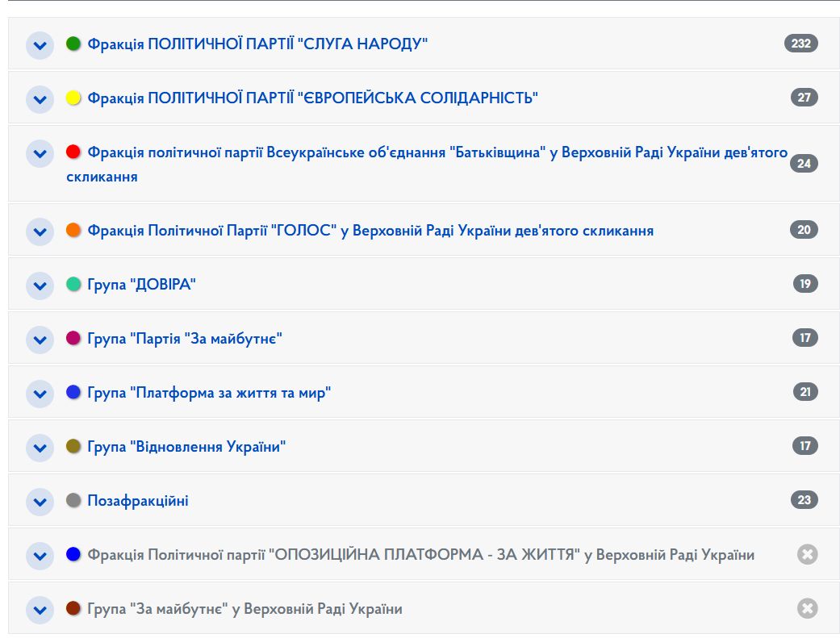Click the 232 member count badge
Image resolution: width=840 pixels, height=638 pixels.
800,44
